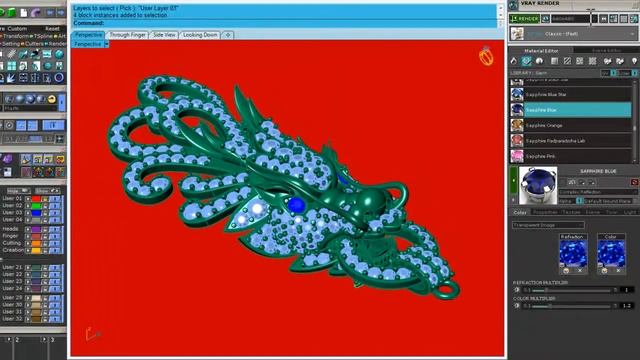Image resolution: width=640 pixels, height=360 pixels.
Task: Toggle the lock icon on User 02 layer
Action: pos(45,206)
